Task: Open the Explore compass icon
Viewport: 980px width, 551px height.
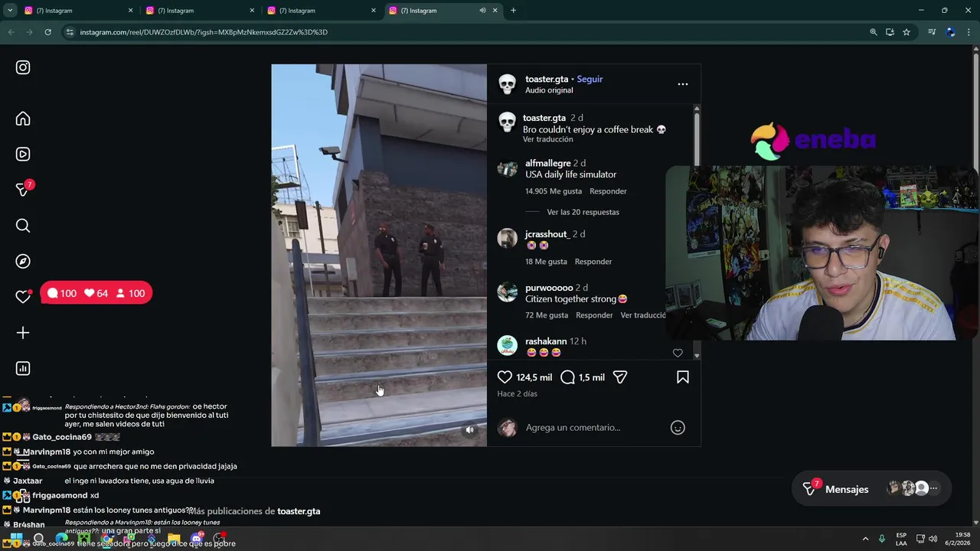Action: [23, 261]
